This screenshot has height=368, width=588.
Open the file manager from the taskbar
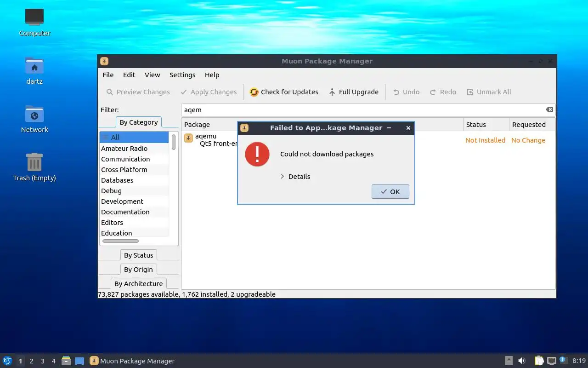coord(66,361)
